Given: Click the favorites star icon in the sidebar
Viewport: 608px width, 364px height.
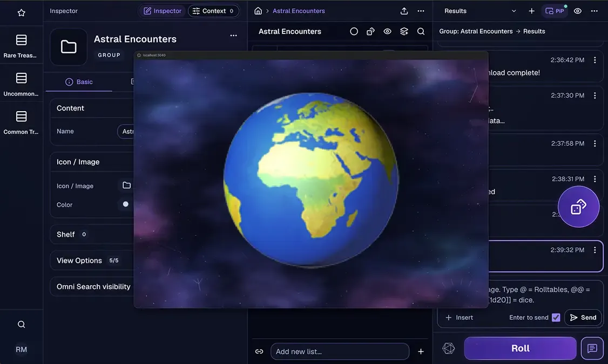Looking at the screenshot, I should 21,13.
